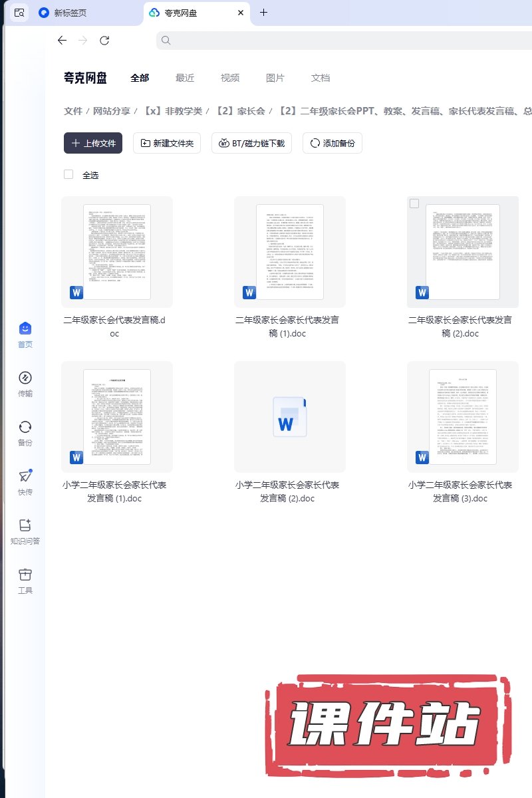The image size is (532, 798).
Task: Open the 传输 transfer sidebar icon
Action: click(25, 378)
